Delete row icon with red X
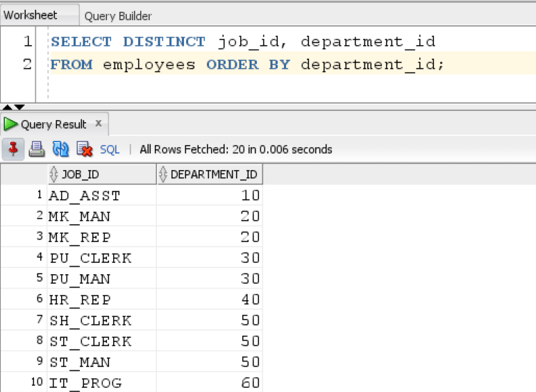This screenshot has width=536, height=392. pos(85,149)
